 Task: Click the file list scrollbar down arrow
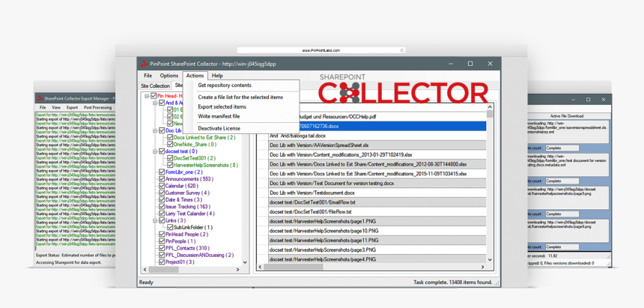coord(490,260)
